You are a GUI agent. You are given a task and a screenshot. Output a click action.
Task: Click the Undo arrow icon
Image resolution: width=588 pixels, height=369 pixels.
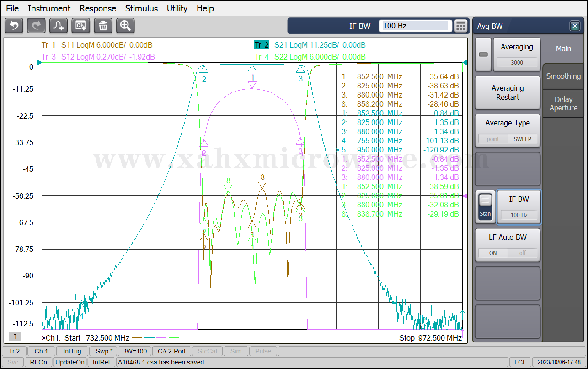click(14, 26)
